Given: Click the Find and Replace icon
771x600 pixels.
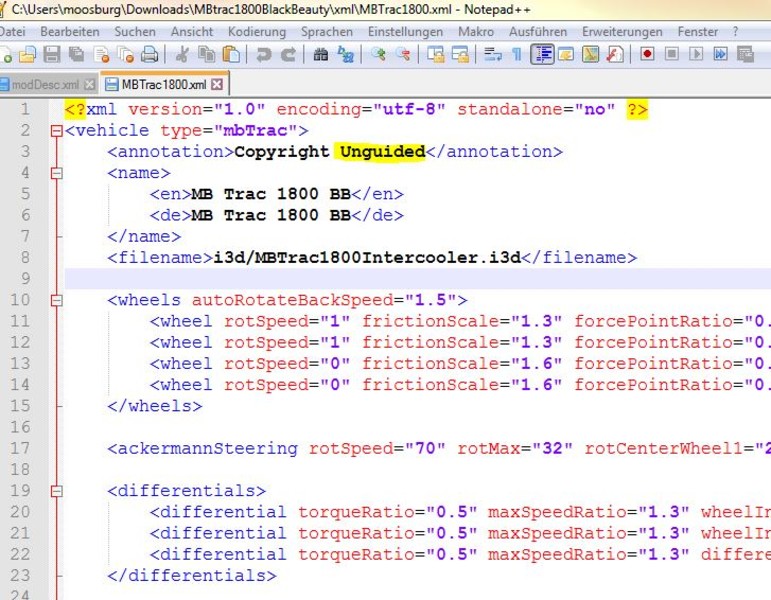Looking at the screenshot, I should coord(345,54).
